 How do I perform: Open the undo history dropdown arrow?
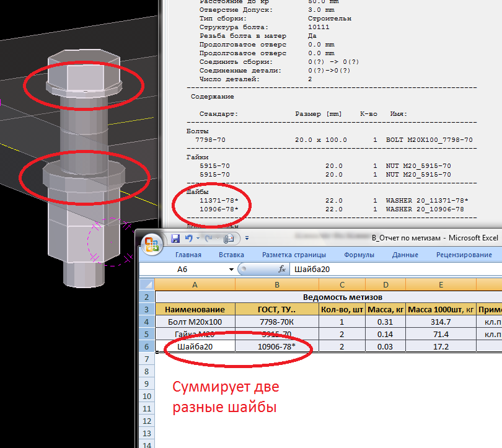(198, 238)
